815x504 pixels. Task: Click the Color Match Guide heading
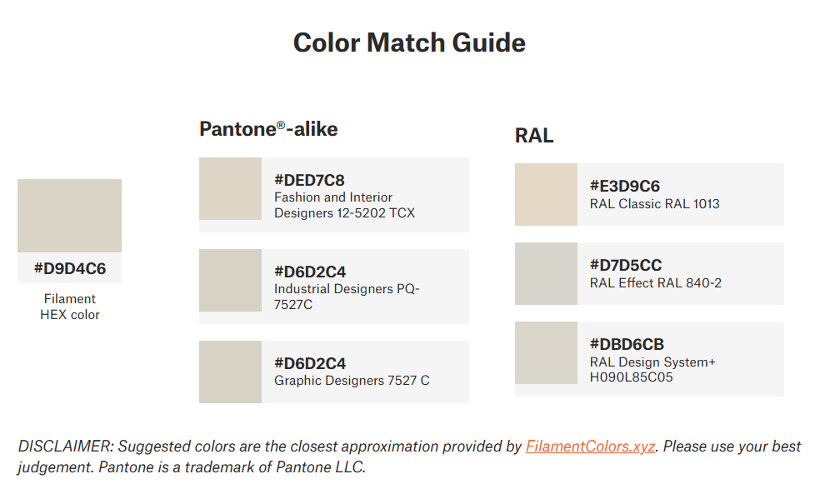[x=409, y=42]
